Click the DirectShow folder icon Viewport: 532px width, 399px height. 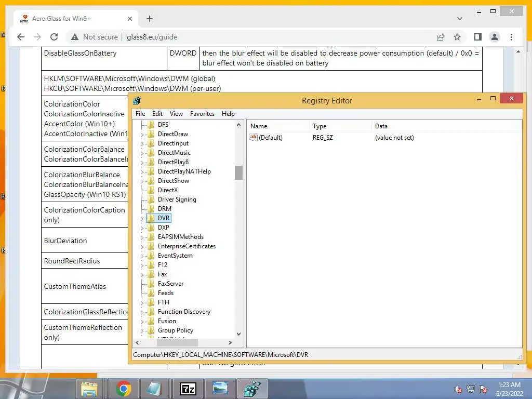point(151,181)
